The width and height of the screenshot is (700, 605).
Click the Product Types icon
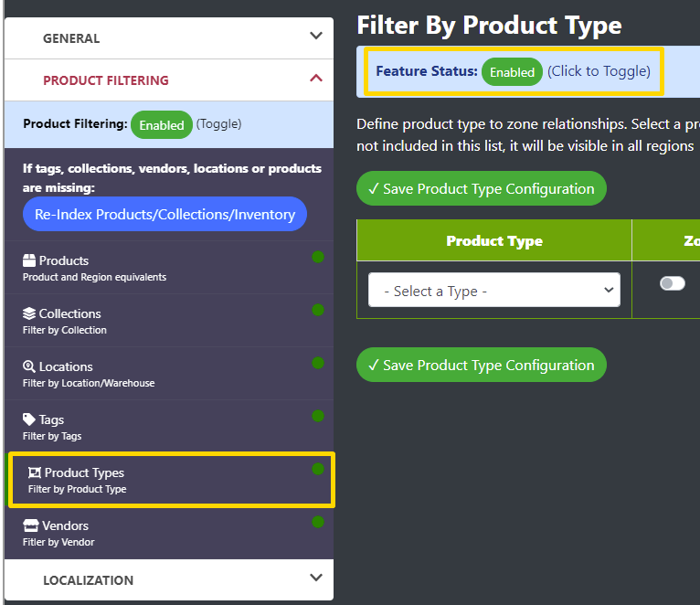35,472
